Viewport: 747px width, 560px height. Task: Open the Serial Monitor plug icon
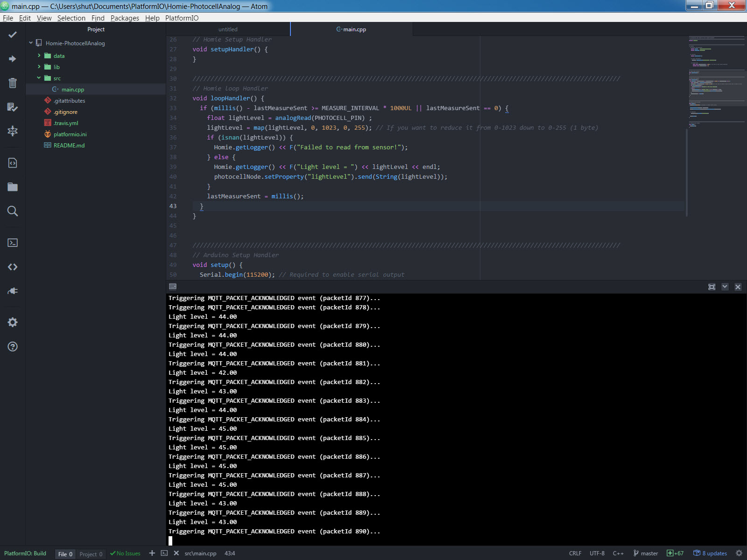coord(13,291)
